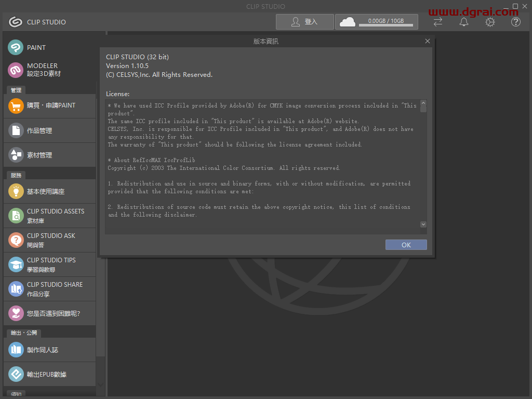The height and width of the screenshot is (399, 532).
Task: Open CLIP STUDIO SHARE icon
Action: click(x=16, y=289)
